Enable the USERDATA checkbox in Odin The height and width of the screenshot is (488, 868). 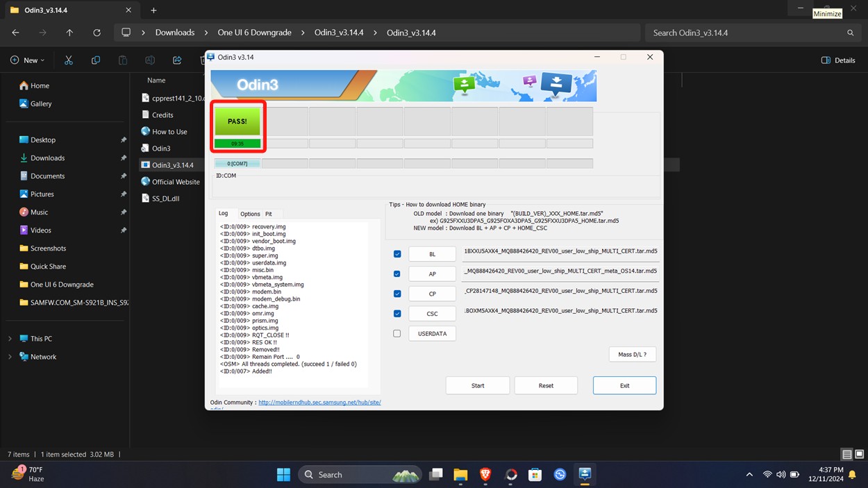click(x=397, y=333)
